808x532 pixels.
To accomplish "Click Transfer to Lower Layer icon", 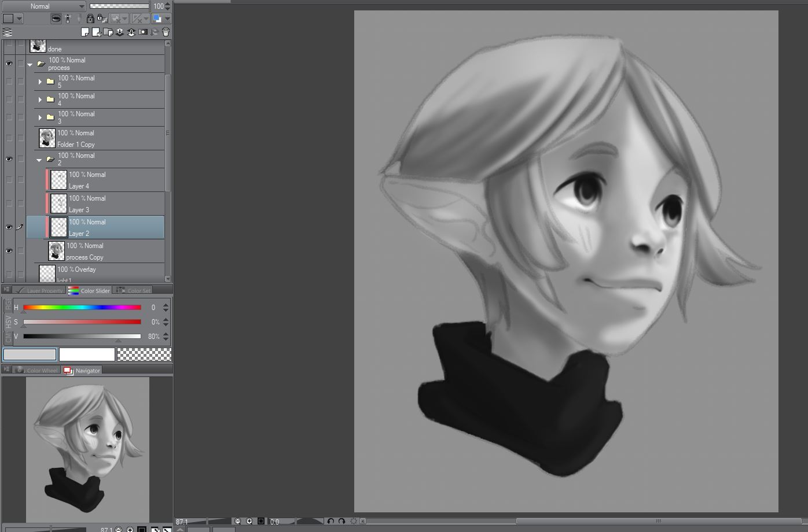I will click(119, 32).
